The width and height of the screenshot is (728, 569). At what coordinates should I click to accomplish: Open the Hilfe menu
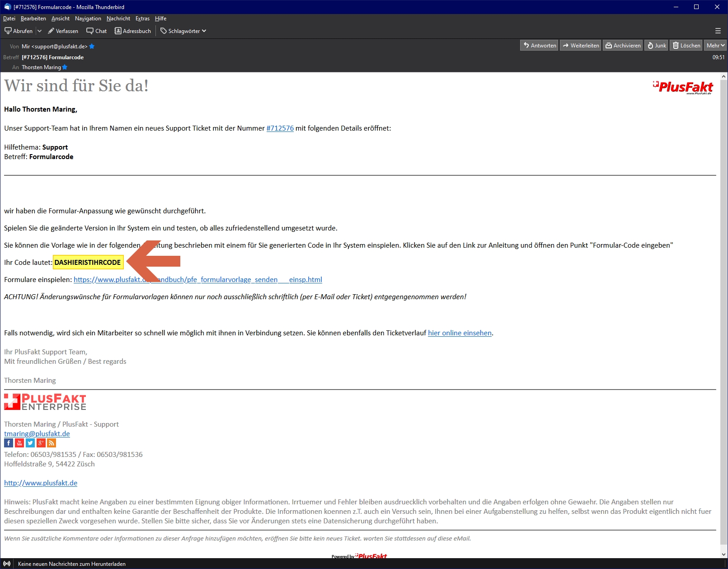tap(160, 19)
